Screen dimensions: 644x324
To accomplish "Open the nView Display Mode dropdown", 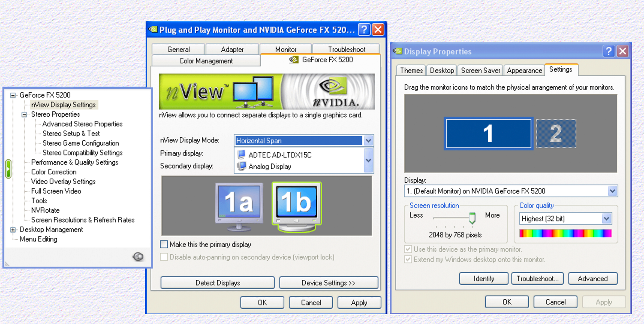I will point(368,141).
